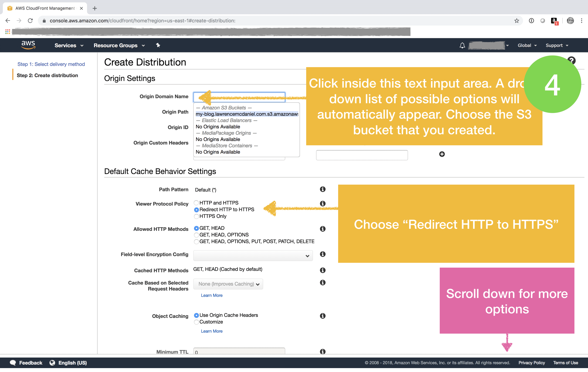Open a new browser tab
This screenshot has height=372, width=588.
[95, 8]
